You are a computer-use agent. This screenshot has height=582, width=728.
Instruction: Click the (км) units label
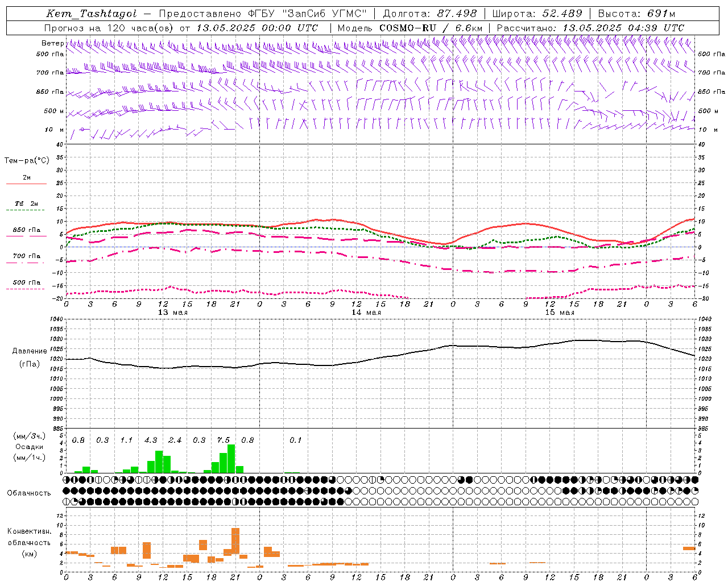coord(29,554)
